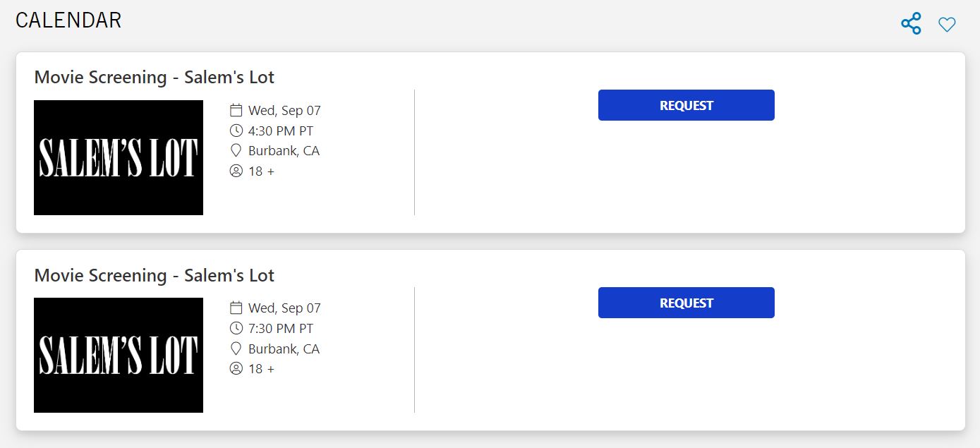The height and width of the screenshot is (448, 980).
Task: Click the share icon near the Calendar heading
Action: click(x=911, y=23)
